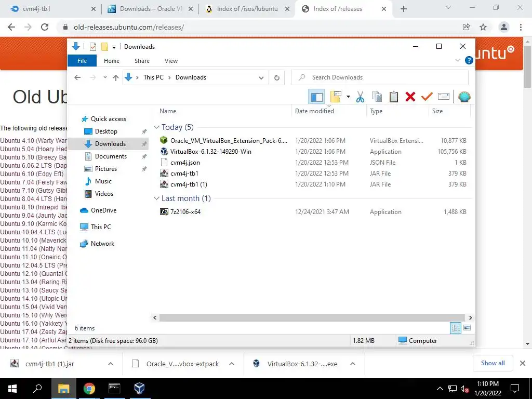532x399 pixels.
Task: Click the file list horizontal scrollbar
Action: pyautogui.click(x=312, y=317)
